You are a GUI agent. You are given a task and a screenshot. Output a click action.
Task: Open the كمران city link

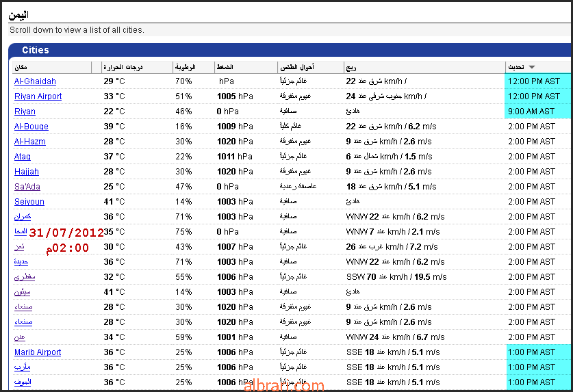click(23, 216)
